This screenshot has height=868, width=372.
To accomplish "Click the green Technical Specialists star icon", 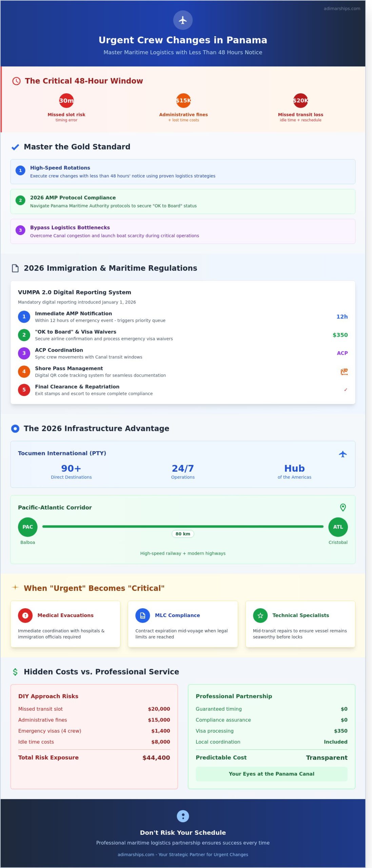I will click(x=260, y=615).
